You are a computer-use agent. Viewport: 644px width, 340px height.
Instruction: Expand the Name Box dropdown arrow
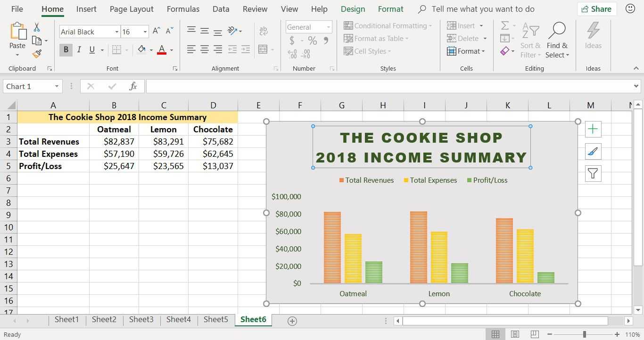point(57,86)
